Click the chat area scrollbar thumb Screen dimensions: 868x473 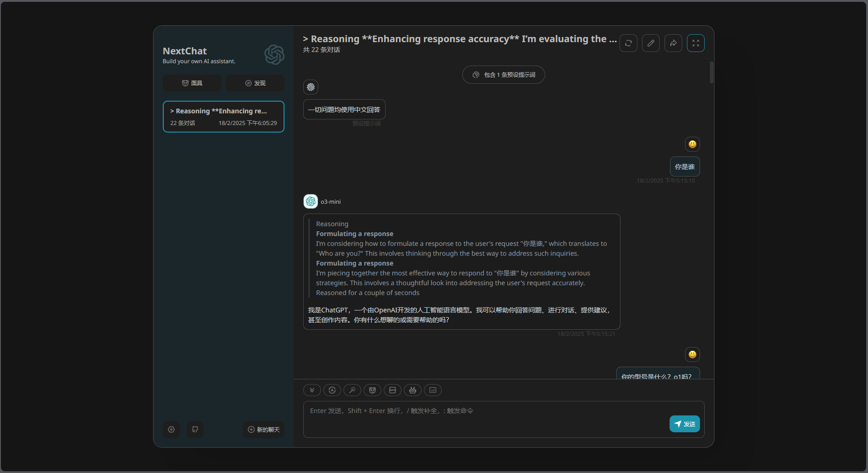(x=711, y=73)
